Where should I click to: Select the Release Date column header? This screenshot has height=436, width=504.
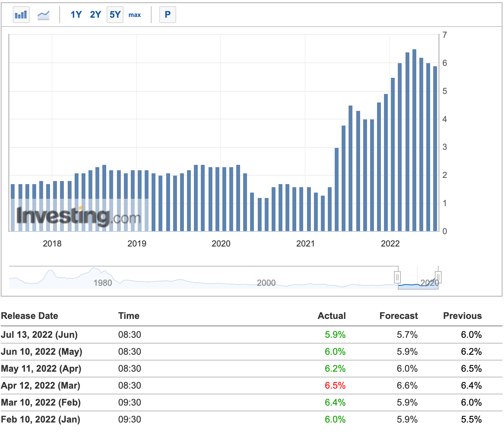pos(30,316)
